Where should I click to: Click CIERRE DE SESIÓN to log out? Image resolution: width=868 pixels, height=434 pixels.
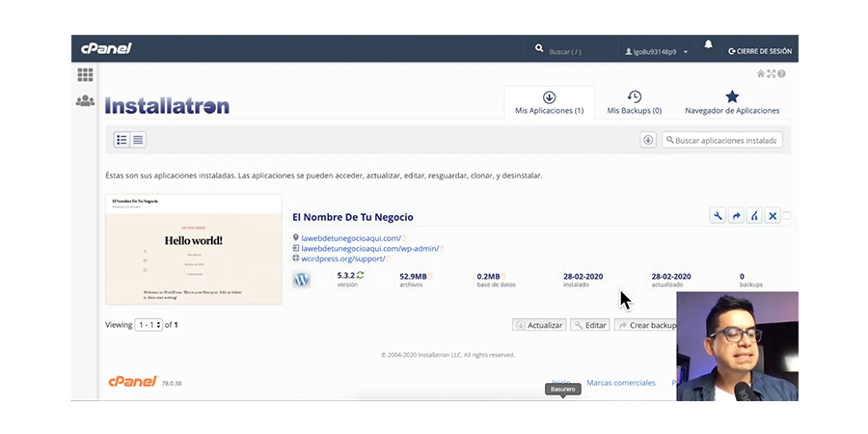pyautogui.click(x=760, y=51)
